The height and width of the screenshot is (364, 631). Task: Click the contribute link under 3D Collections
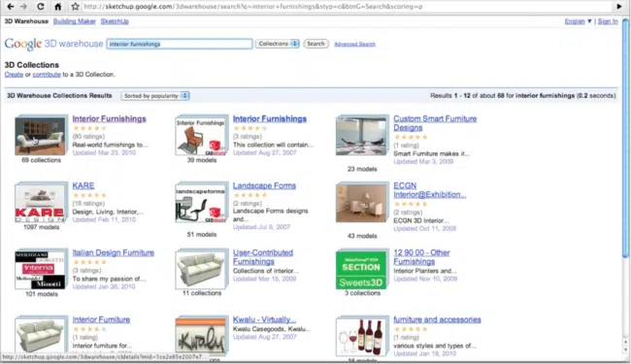(47, 75)
